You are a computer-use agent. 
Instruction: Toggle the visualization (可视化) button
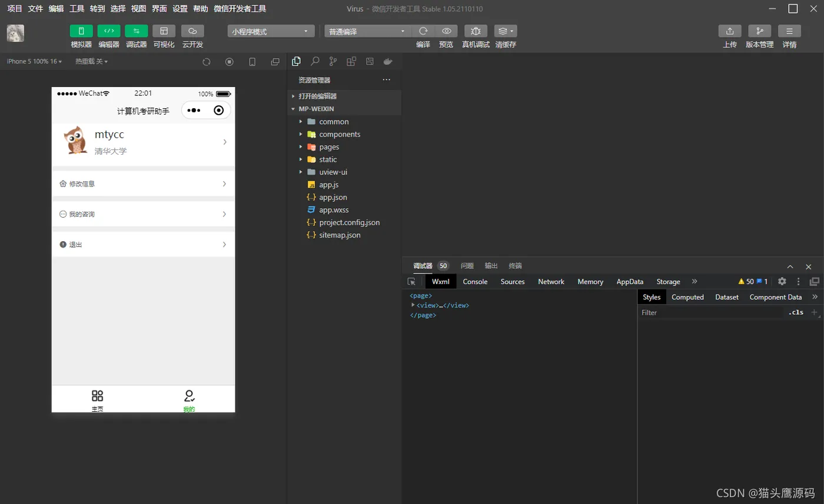point(164,31)
